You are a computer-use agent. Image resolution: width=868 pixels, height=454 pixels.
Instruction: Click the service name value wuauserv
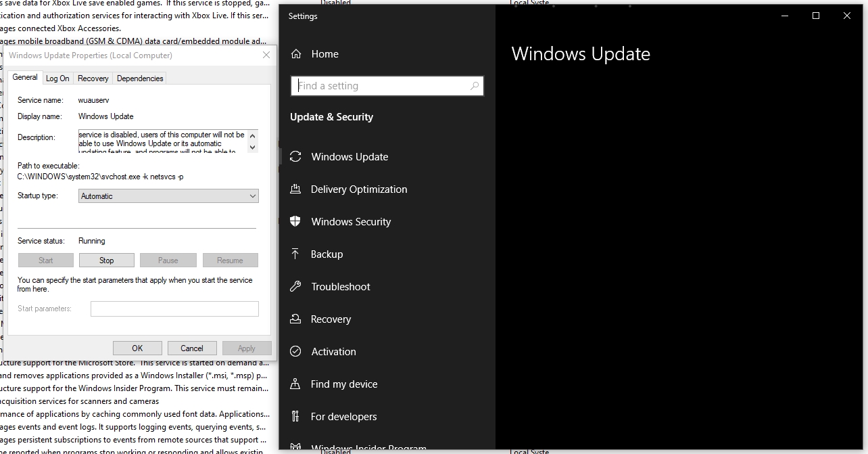click(93, 100)
